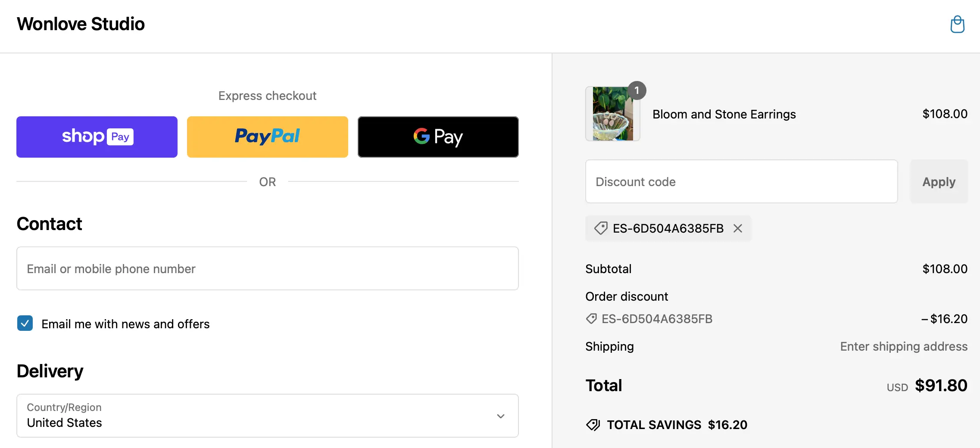Check out using PayPal
980x448 pixels.
point(267,137)
